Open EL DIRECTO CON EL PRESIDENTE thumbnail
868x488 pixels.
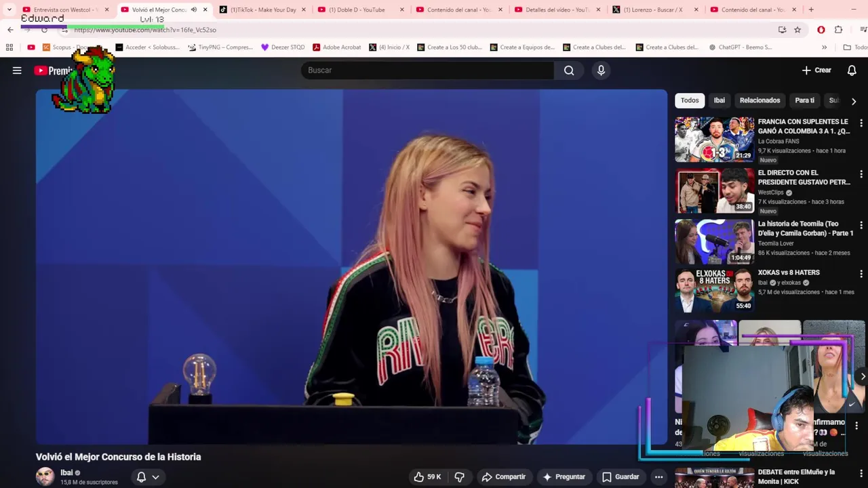[714, 190]
